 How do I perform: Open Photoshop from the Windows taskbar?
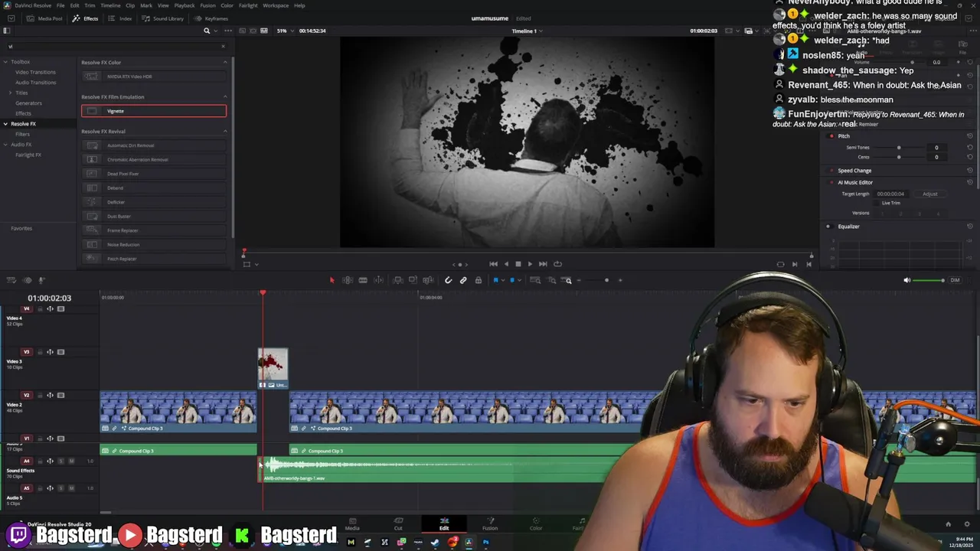(x=485, y=543)
